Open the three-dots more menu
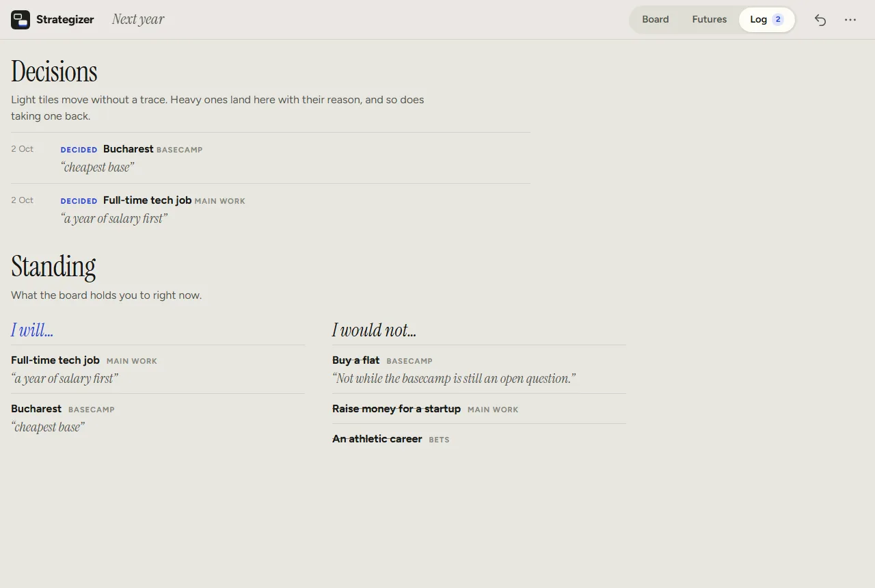The height and width of the screenshot is (588, 875). point(850,20)
